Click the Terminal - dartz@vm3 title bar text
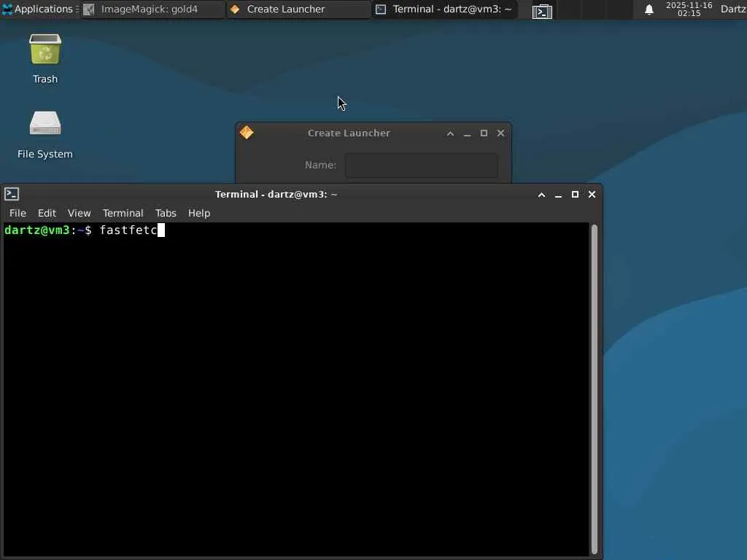This screenshot has width=747, height=560. pyautogui.click(x=276, y=194)
